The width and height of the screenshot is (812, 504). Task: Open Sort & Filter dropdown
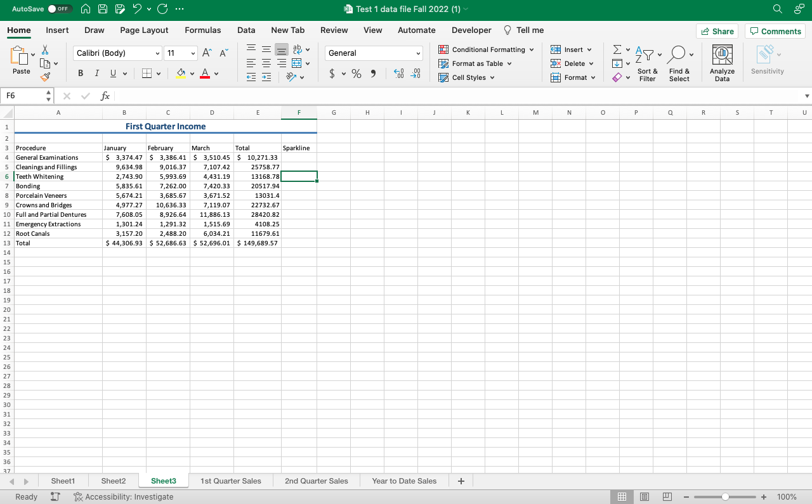pyautogui.click(x=647, y=63)
